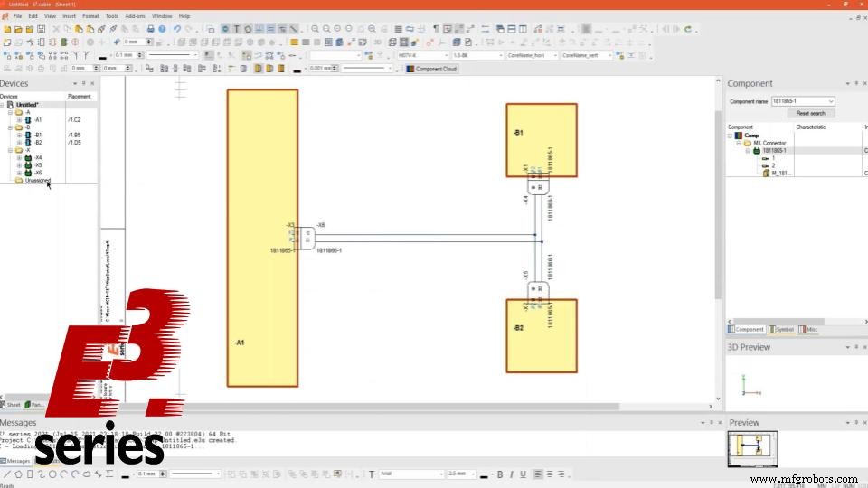Click the Component Cloud button
The image size is (868, 488).
431,69
